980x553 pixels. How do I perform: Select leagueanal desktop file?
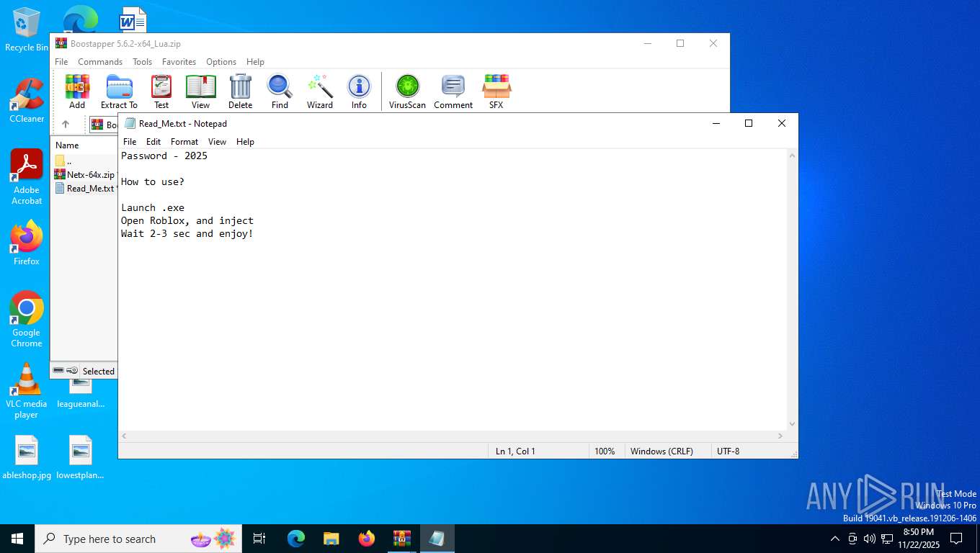[81, 392]
